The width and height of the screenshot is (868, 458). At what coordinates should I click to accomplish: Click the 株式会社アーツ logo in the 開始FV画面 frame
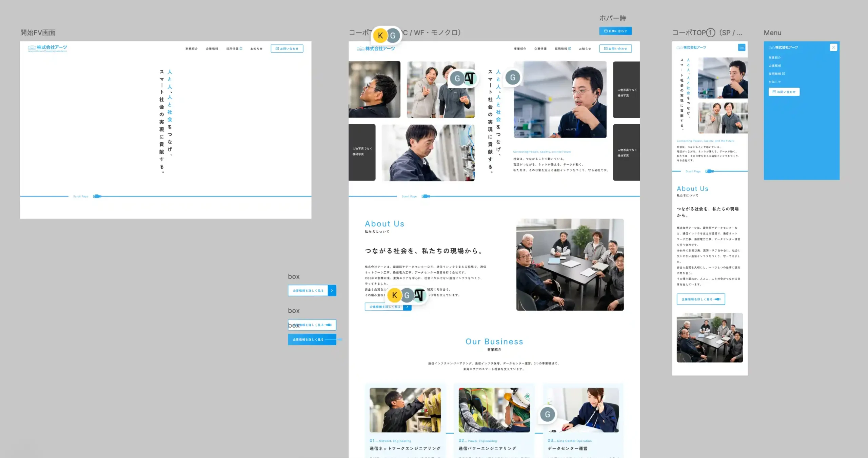point(47,48)
